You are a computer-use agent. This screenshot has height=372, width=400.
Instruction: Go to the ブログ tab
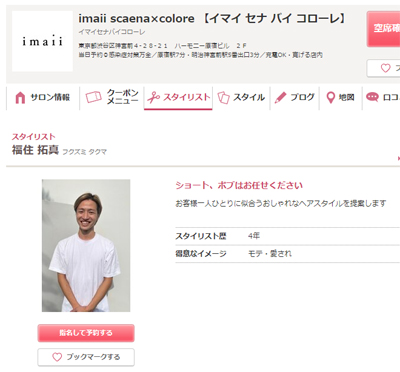(x=295, y=97)
